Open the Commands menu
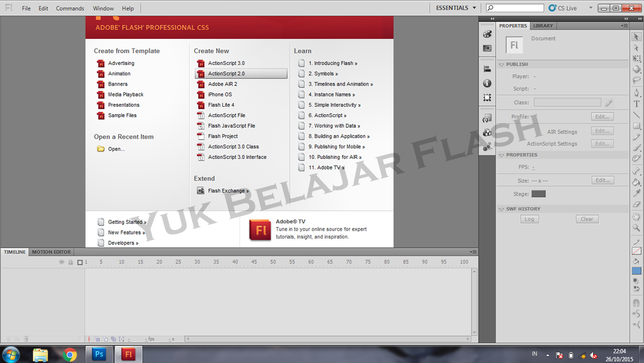Image resolution: width=644 pixels, height=363 pixels. [70, 8]
